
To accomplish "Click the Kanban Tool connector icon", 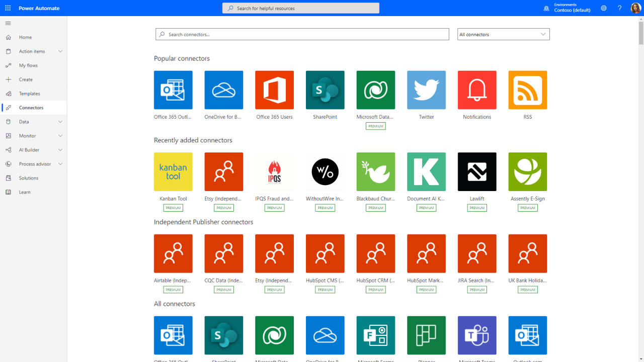I will [x=173, y=172].
